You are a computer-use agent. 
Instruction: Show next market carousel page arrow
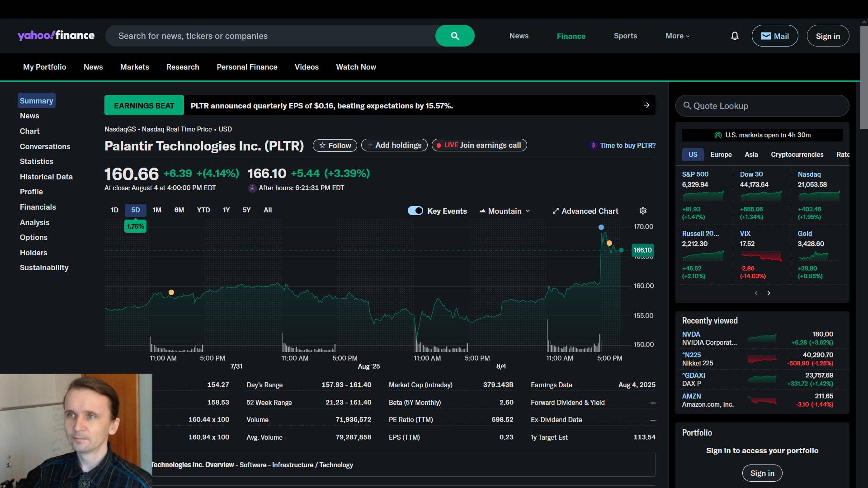tap(769, 293)
